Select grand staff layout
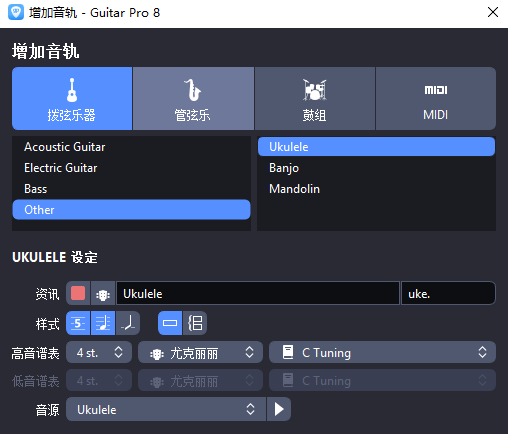This screenshot has height=434, width=508. (x=195, y=323)
